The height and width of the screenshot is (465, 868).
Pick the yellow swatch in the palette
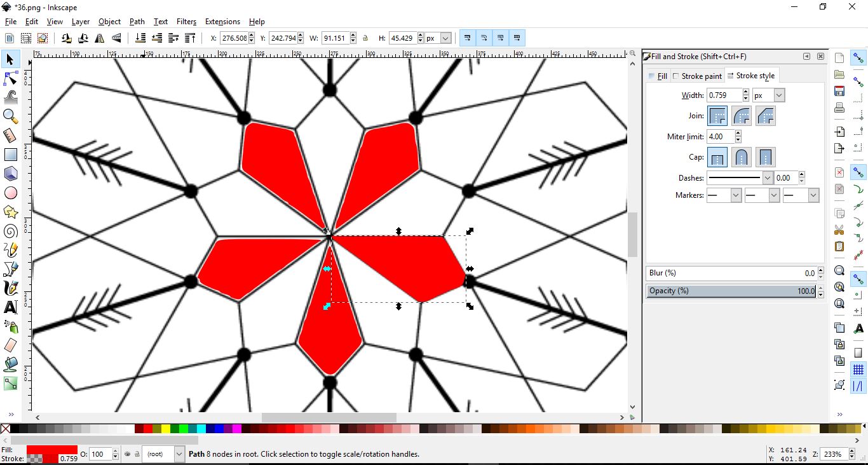[x=167, y=429]
